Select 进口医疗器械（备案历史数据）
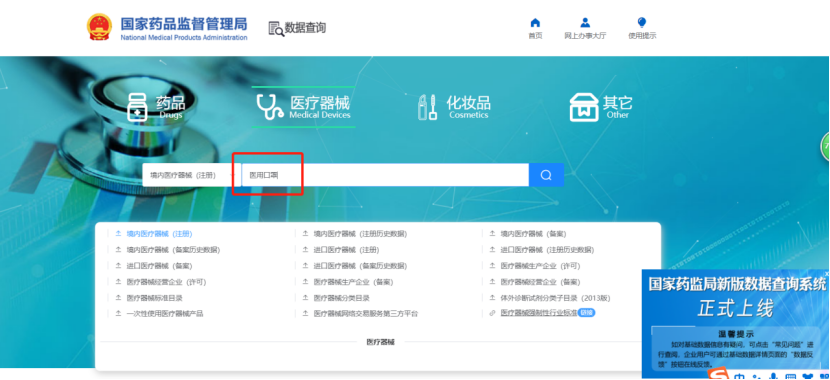Screen dimensions: 830x380 click(x=360, y=266)
